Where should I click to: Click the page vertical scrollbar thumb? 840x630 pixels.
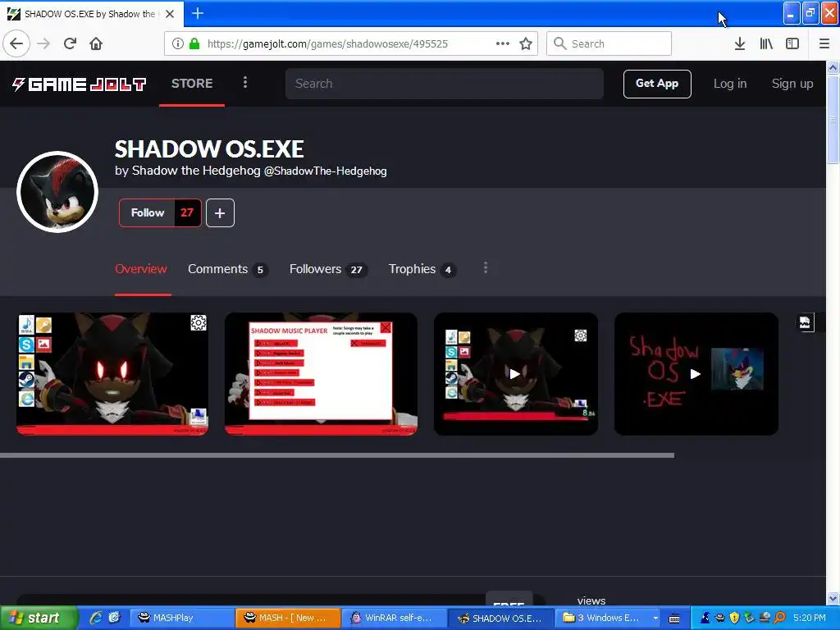coord(833,118)
